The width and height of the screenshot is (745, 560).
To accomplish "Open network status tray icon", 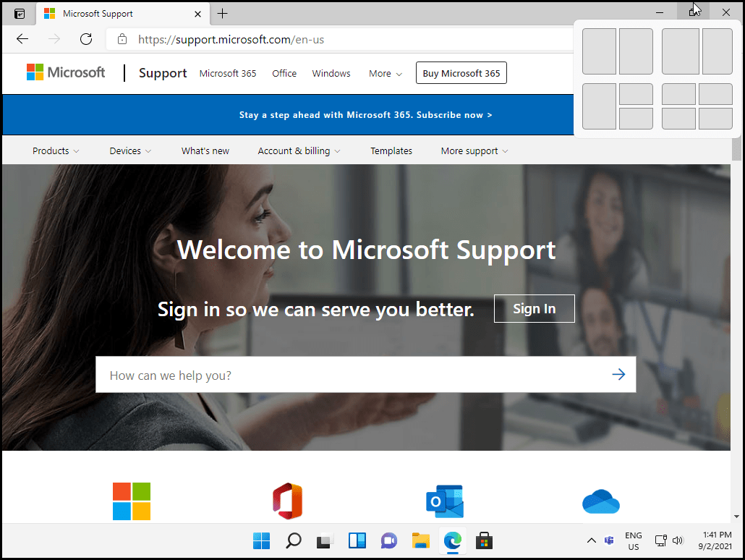I will click(660, 540).
